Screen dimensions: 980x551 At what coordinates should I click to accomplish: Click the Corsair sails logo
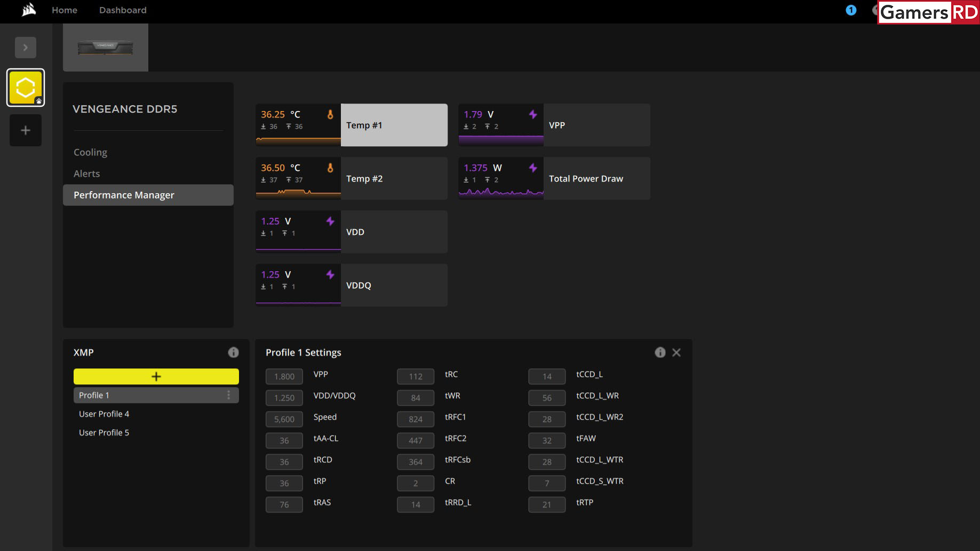click(29, 10)
